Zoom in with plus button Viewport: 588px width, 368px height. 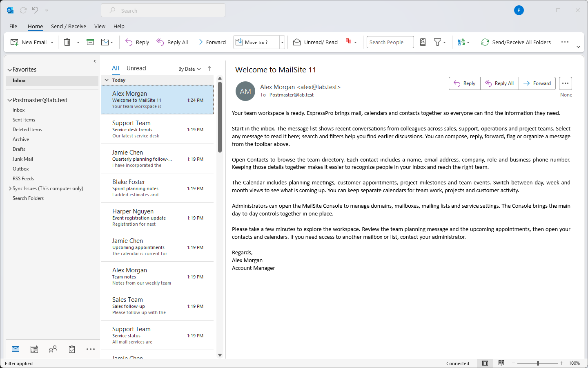562,363
